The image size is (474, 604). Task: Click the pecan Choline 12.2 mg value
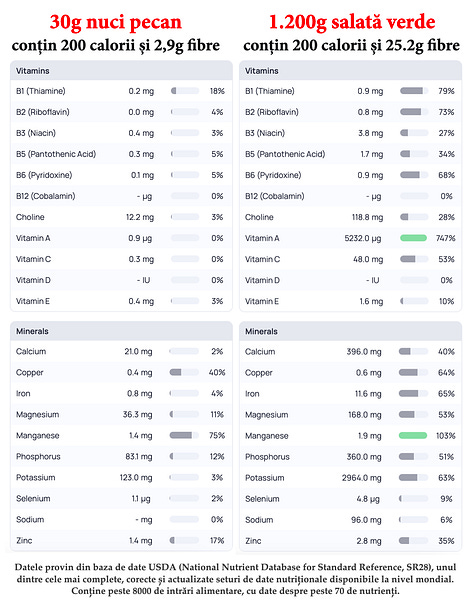(x=140, y=217)
